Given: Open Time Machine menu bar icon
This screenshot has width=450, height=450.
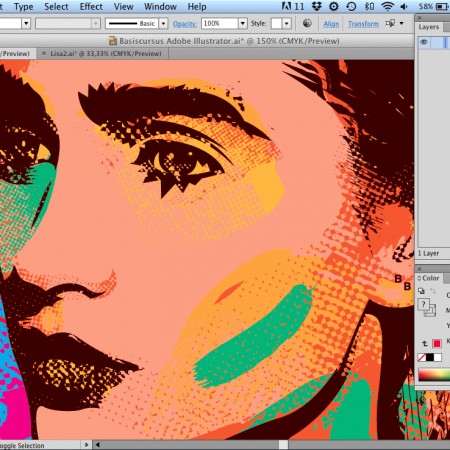Looking at the screenshot, I should tap(351, 6).
